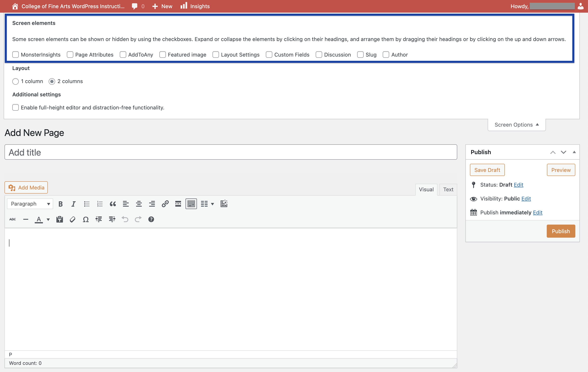This screenshot has width=588, height=372.
Task: Insert a special character
Action: (x=85, y=219)
